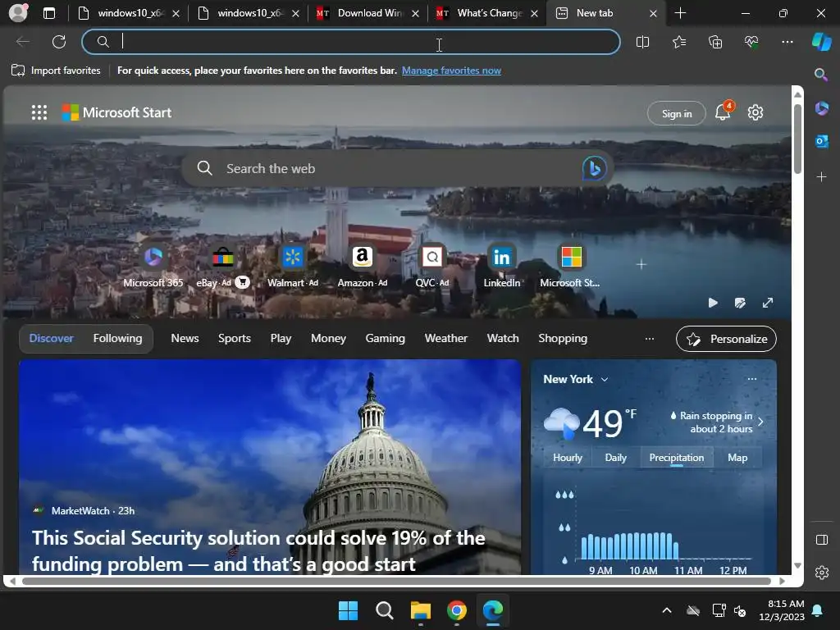The width and height of the screenshot is (840, 630).
Task: Open the Microsoft Start app launcher grid
Action: (x=39, y=112)
